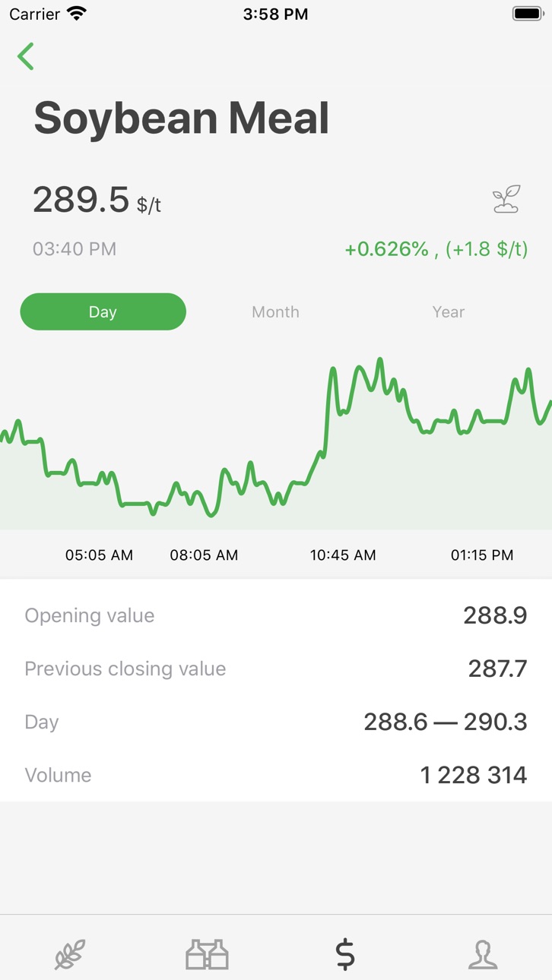Viewport: 552px width, 980px height.
Task: Tap the battery status icon
Action: 528,14
